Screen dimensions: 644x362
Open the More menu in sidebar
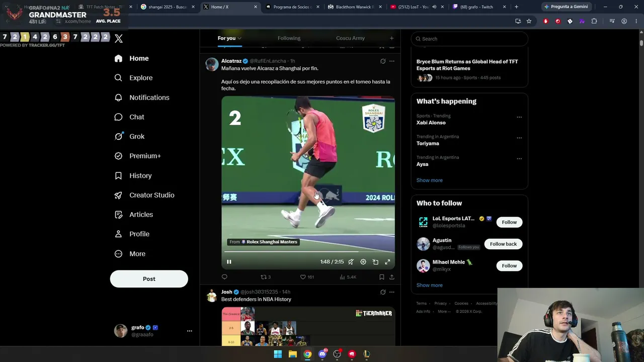click(x=130, y=254)
